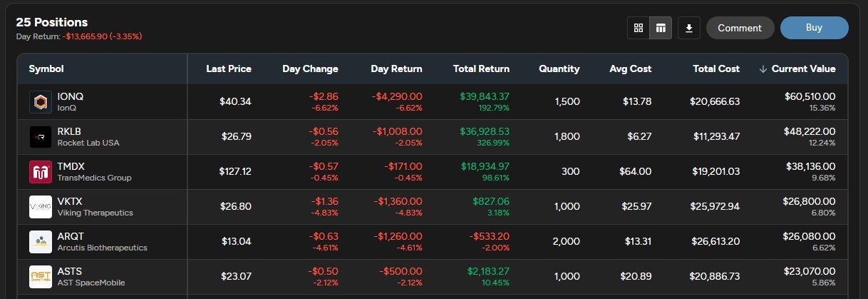Switch to table view layout

661,28
